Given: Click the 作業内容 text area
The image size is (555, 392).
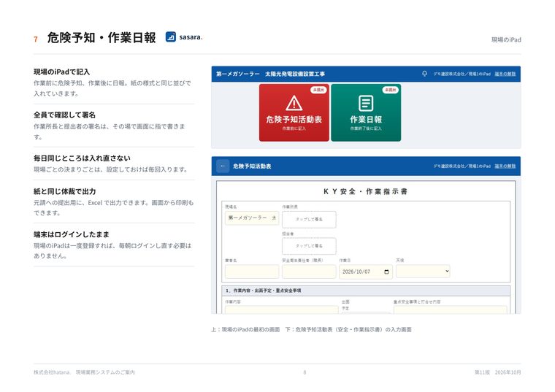Looking at the screenshot, I should pyautogui.click(x=281, y=310).
